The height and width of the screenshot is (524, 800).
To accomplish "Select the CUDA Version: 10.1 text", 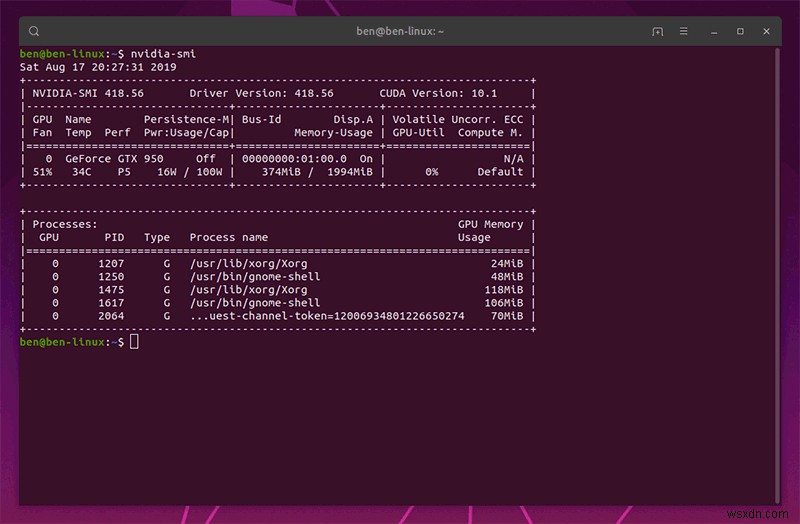I will pyautogui.click(x=438, y=93).
